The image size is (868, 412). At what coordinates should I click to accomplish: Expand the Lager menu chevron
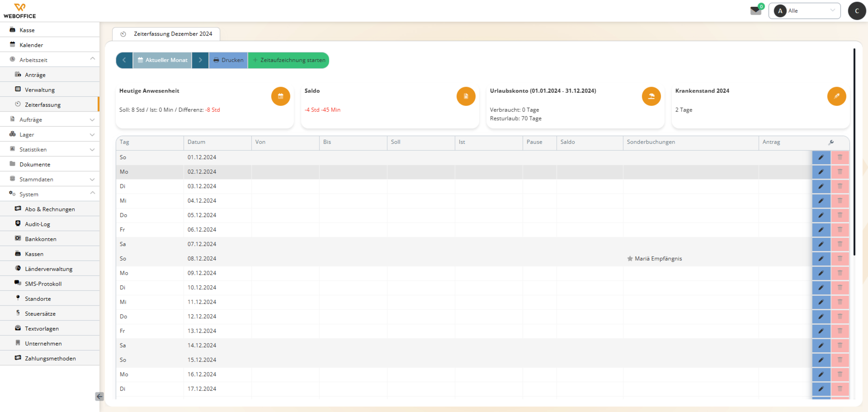92,135
